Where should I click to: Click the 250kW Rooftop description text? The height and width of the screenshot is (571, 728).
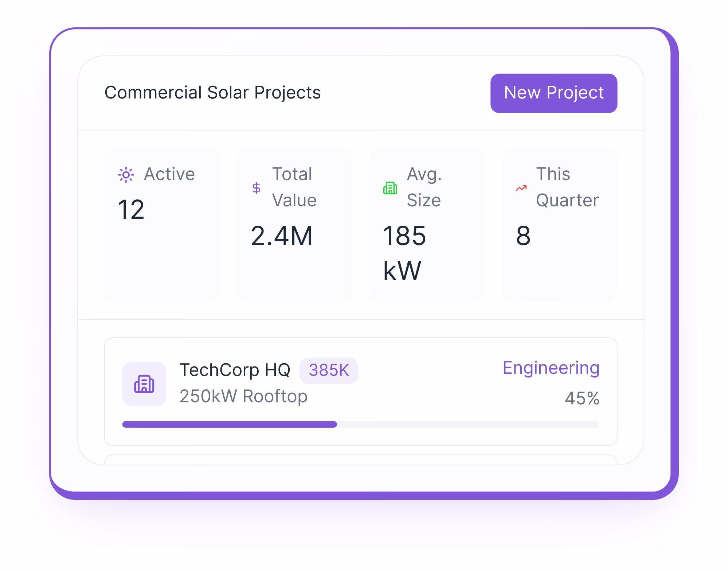pyautogui.click(x=243, y=396)
